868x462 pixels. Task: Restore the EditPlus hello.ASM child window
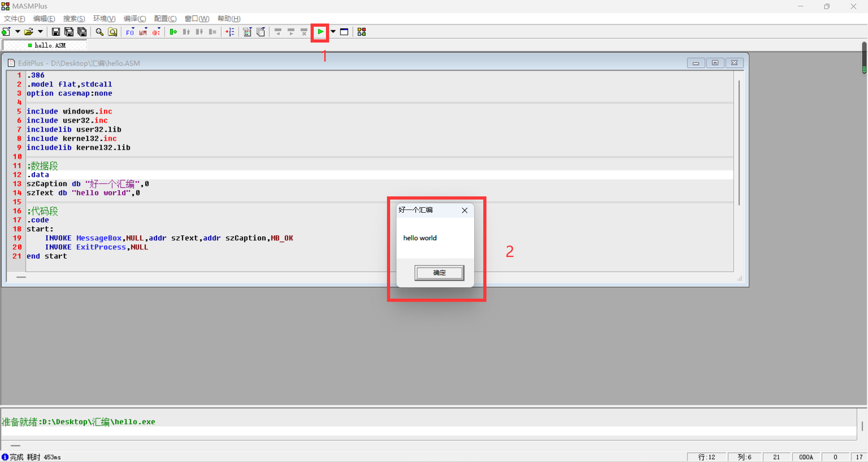tap(715, 63)
